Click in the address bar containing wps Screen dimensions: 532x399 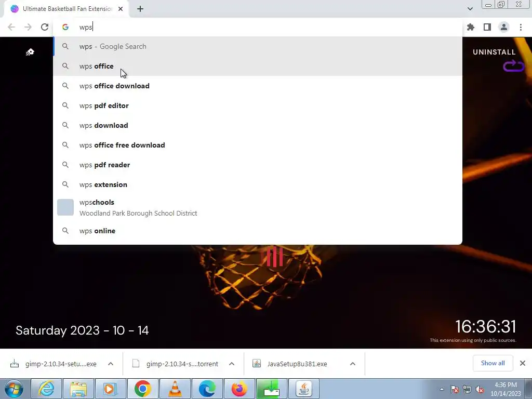(258, 27)
